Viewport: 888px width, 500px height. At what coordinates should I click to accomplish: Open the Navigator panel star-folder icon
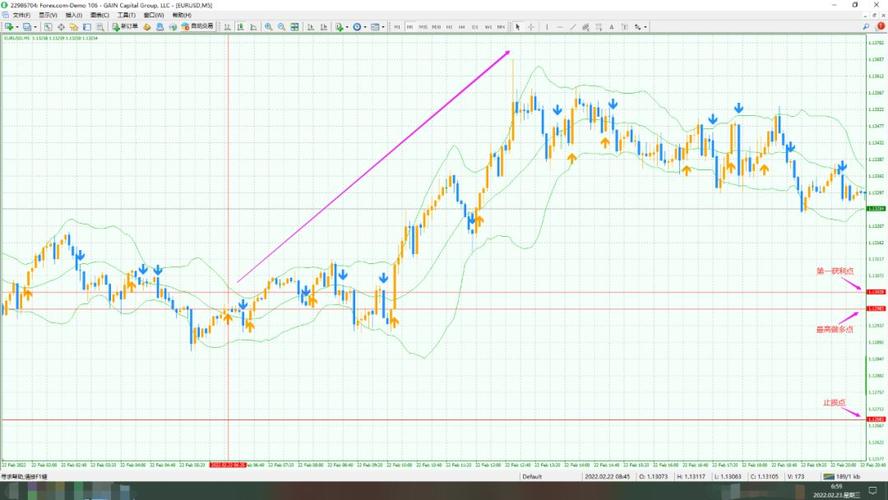pos(75,27)
